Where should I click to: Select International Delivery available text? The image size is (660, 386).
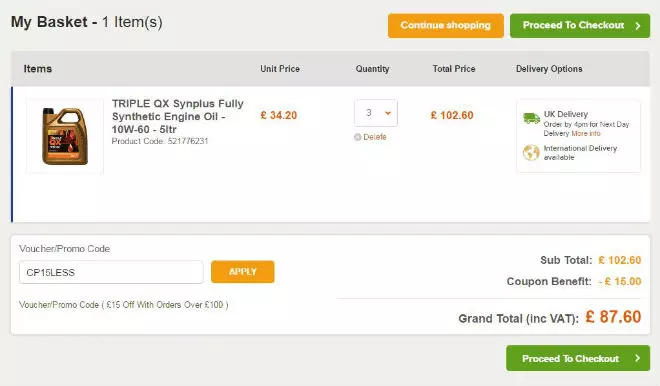tap(580, 153)
